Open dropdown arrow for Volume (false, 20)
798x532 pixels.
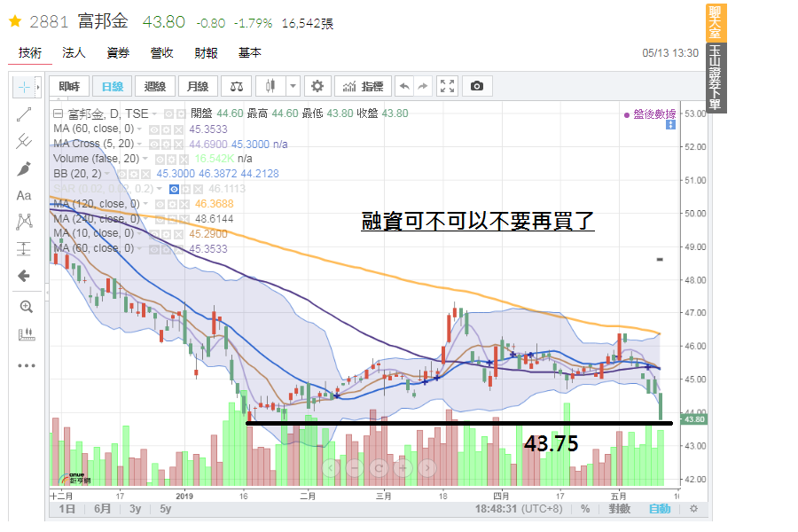(x=145, y=159)
